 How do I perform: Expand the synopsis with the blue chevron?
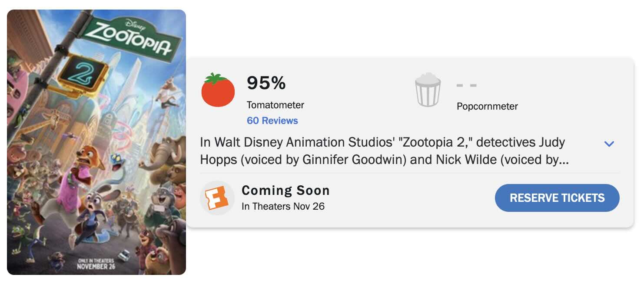click(x=609, y=144)
